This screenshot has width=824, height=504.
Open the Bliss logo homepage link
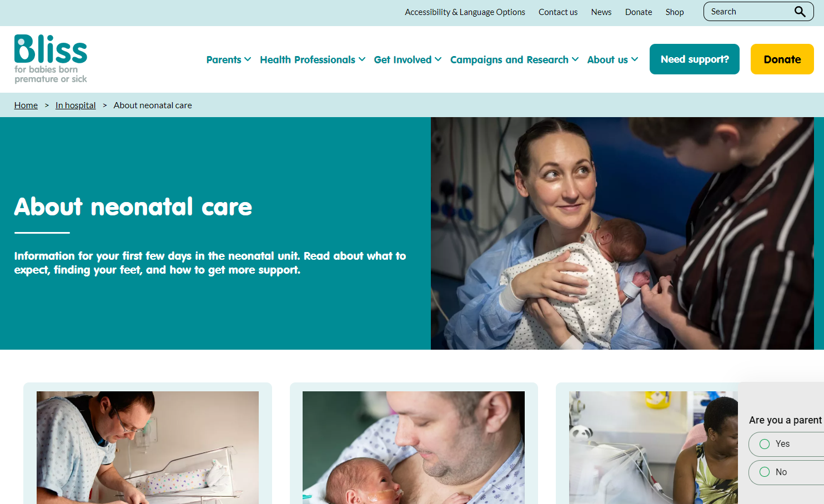click(51, 59)
